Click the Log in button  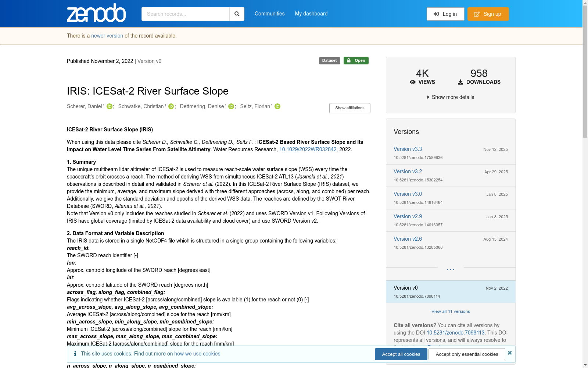(x=445, y=14)
